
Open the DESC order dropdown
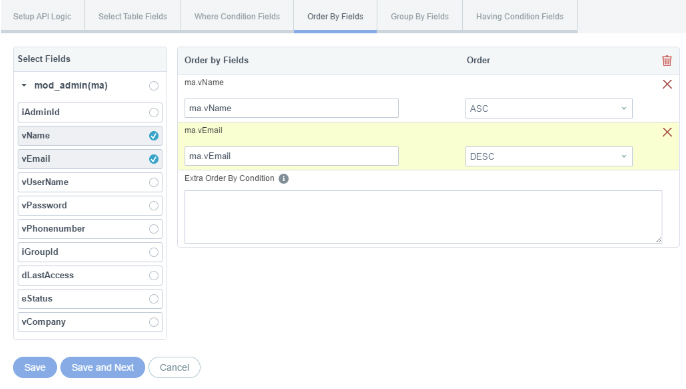tap(549, 157)
